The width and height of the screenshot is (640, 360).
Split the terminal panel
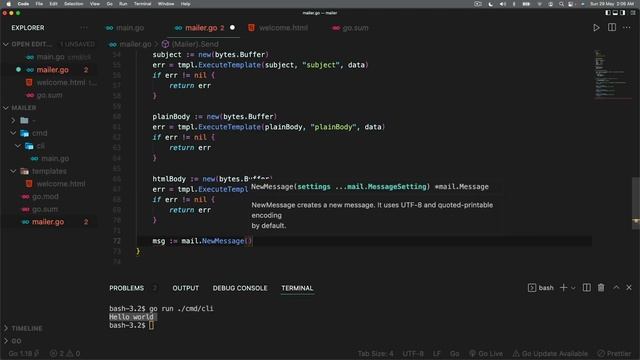(x=587, y=288)
